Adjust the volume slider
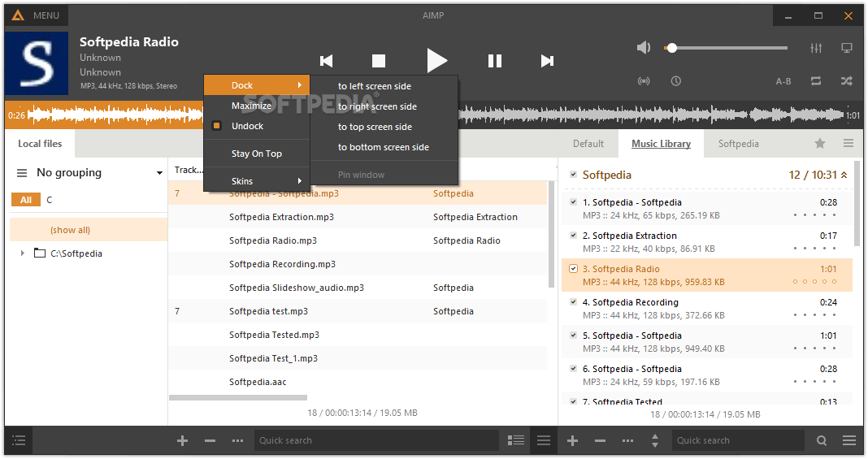 [726, 48]
